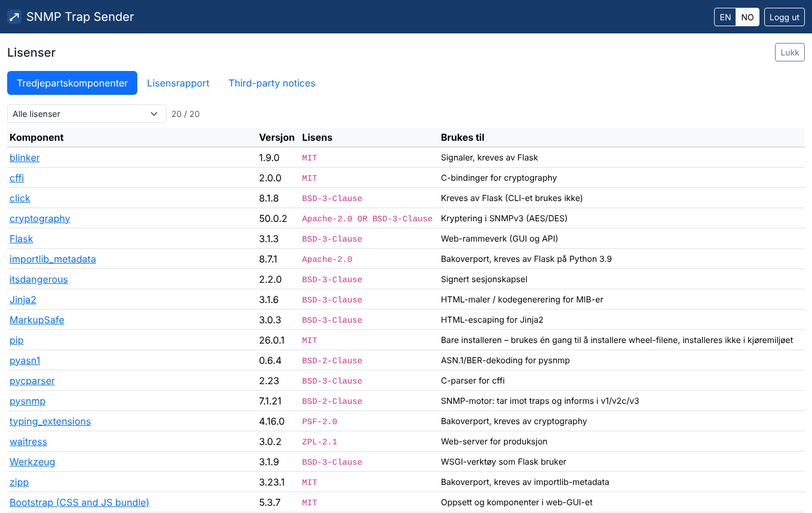Open the cffi component link
Image resolution: width=812 pixels, height=513 pixels.
(x=17, y=178)
